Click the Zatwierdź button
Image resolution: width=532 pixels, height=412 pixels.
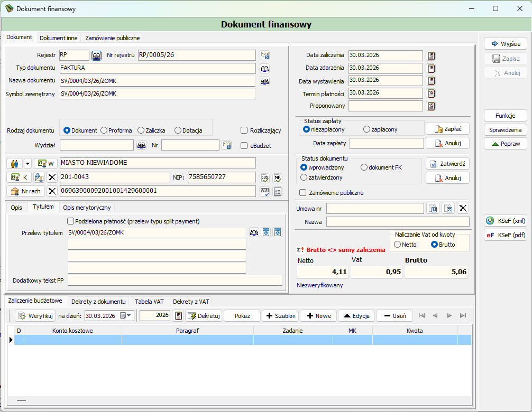click(x=447, y=164)
